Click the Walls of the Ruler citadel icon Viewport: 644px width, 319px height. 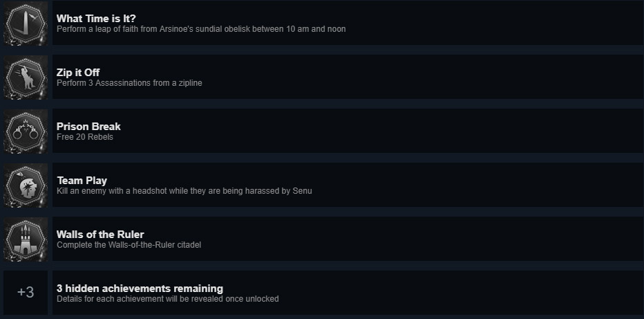click(x=26, y=239)
